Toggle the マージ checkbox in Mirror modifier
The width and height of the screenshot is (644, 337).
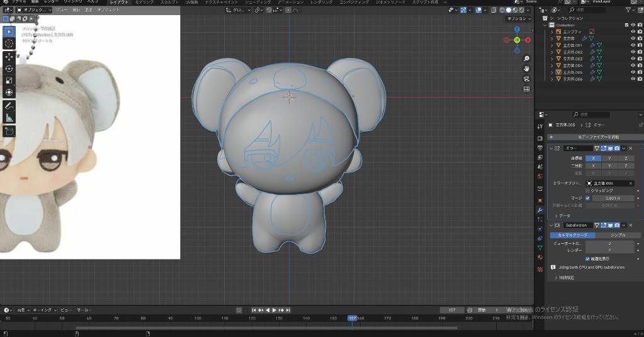click(588, 198)
